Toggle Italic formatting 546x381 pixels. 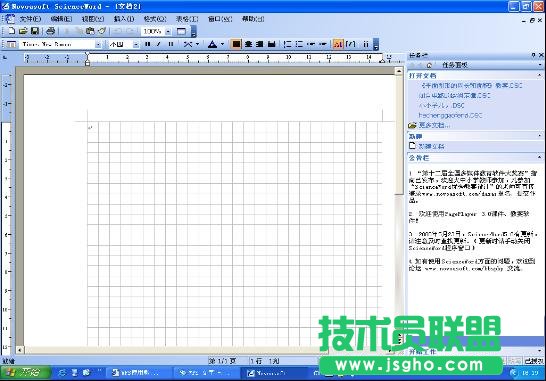(159, 44)
